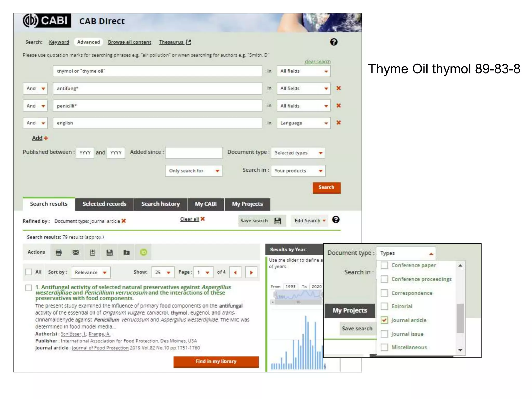Switch to the My CABI tab
The height and width of the screenshot is (399, 532).
[x=206, y=204]
